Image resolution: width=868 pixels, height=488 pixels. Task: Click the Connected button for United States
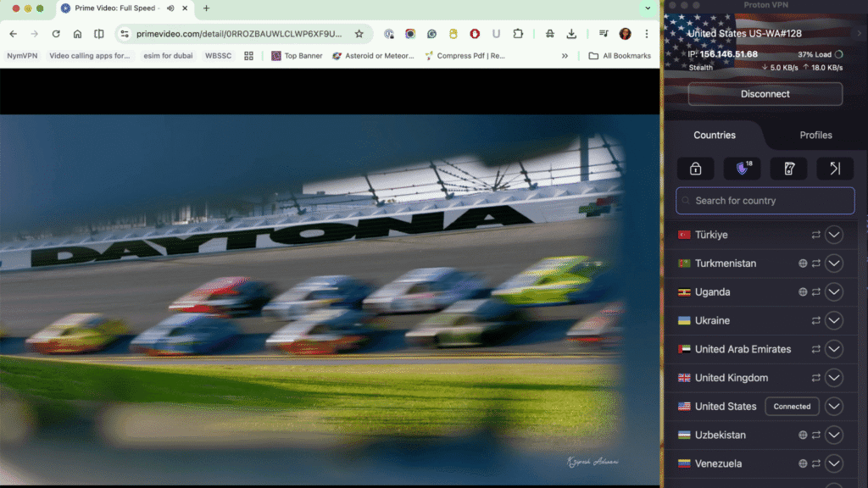point(792,407)
